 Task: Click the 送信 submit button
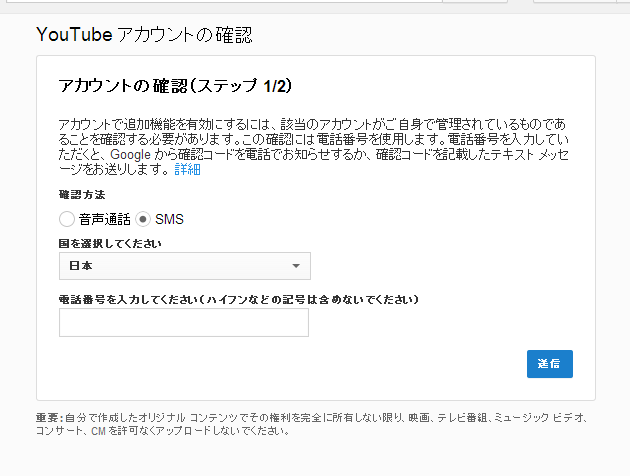[550, 364]
